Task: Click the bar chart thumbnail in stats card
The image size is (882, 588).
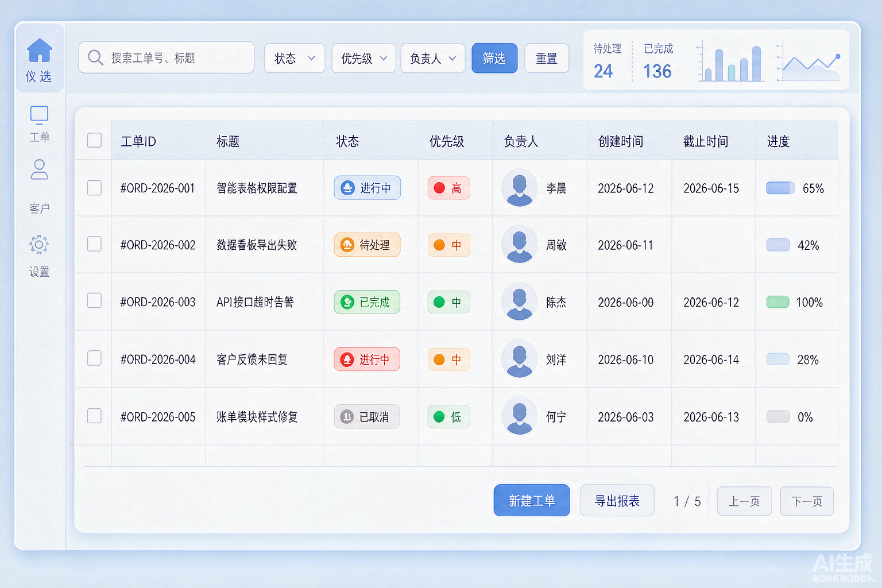Action: (730, 61)
